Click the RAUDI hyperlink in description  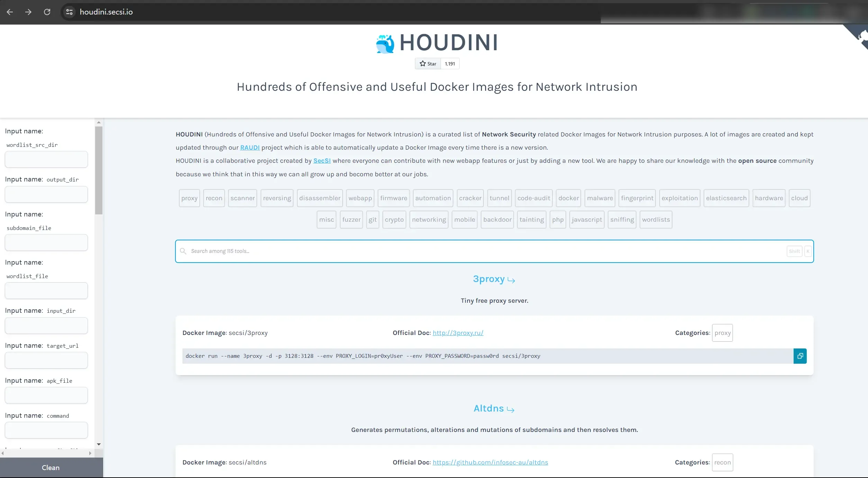tap(249, 147)
